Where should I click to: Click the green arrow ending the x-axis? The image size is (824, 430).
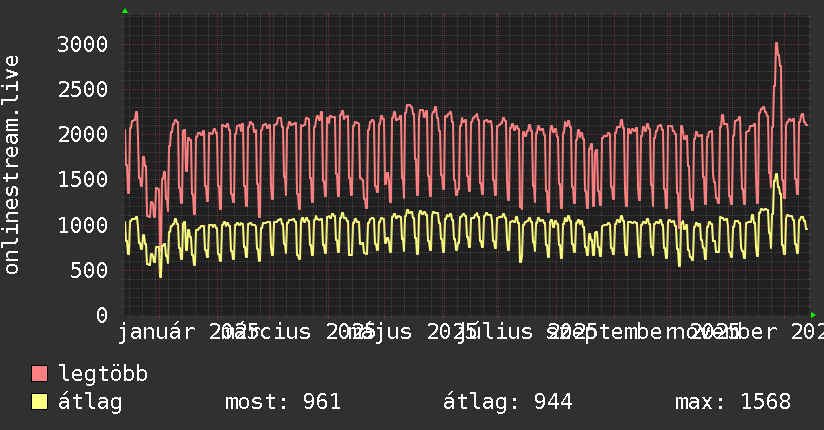click(x=813, y=315)
